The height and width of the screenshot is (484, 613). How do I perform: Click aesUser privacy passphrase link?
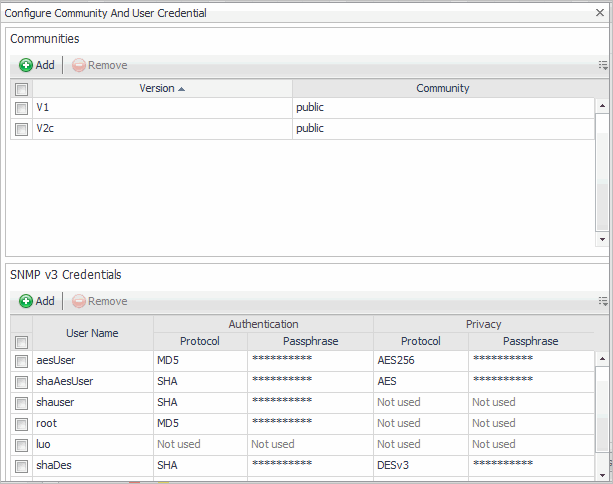pos(502,359)
